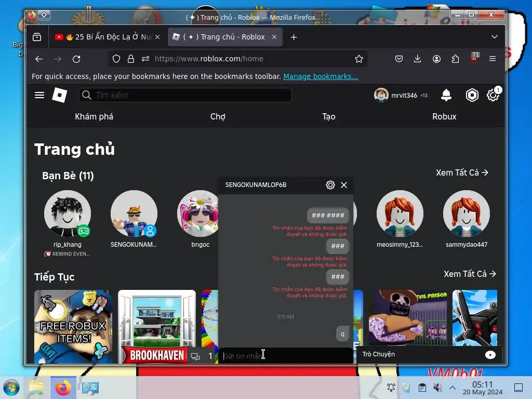Open the Brookhaven game thumbnail
Image resolution: width=532 pixels, height=399 pixels.
coord(157,326)
